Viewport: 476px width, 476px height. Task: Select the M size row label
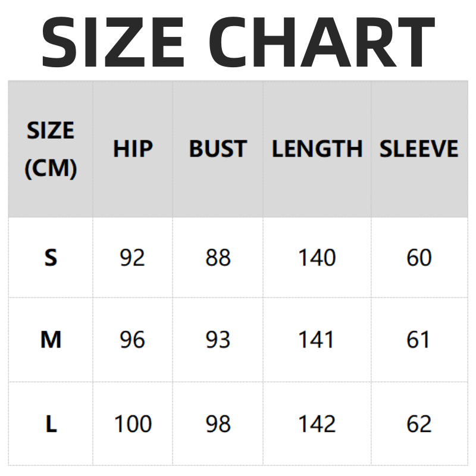51,340
